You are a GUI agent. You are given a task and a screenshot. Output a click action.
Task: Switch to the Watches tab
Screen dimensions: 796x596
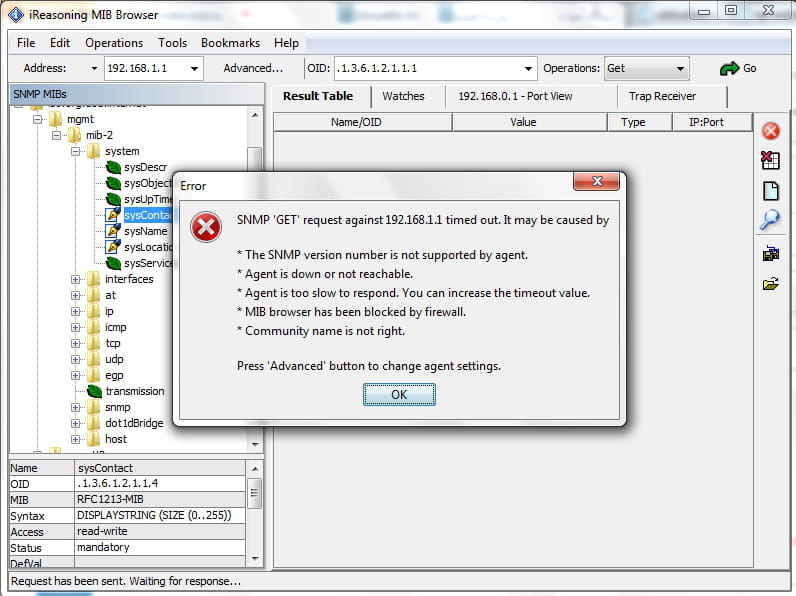click(x=404, y=96)
